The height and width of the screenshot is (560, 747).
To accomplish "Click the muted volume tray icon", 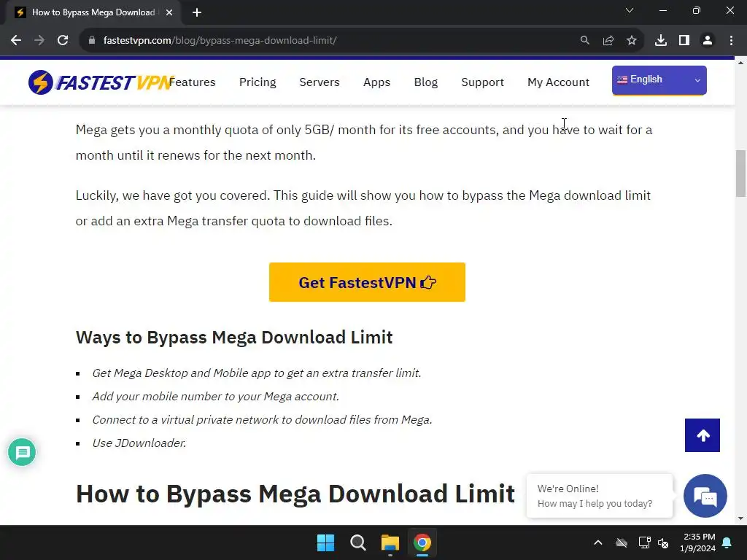I will coord(663,542).
